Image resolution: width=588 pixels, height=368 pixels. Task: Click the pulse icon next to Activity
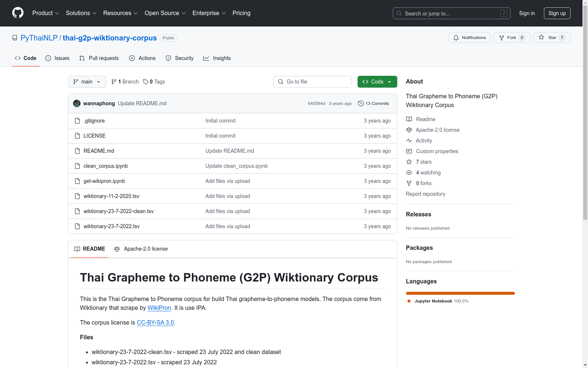click(409, 141)
